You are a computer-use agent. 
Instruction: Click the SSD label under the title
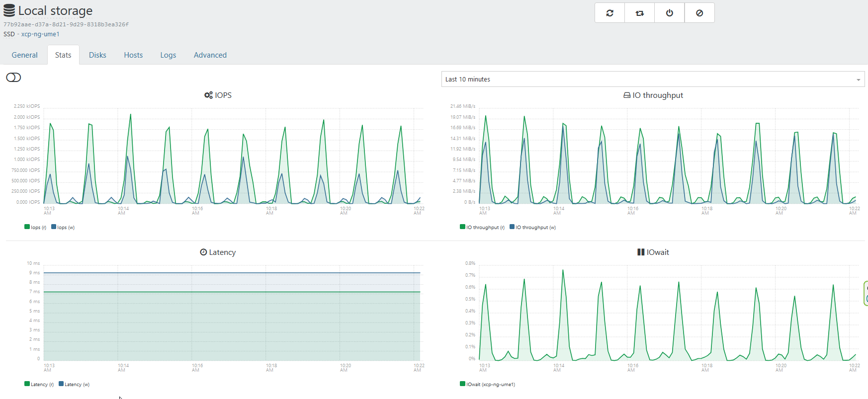tap(9, 34)
